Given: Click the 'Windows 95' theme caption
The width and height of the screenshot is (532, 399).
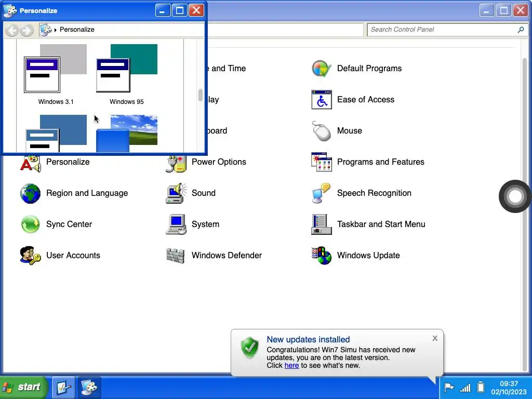Looking at the screenshot, I should (x=127, y=102).
